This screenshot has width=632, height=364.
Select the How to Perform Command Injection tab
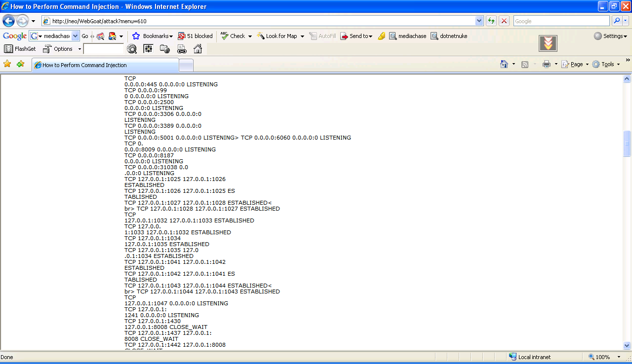coord(105,65)
